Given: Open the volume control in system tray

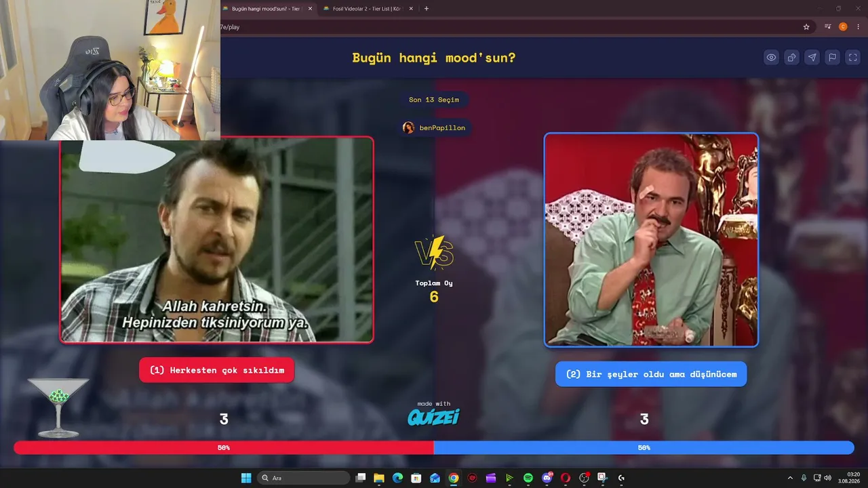Looking at the screenshot, I should (x=827, y=478).
